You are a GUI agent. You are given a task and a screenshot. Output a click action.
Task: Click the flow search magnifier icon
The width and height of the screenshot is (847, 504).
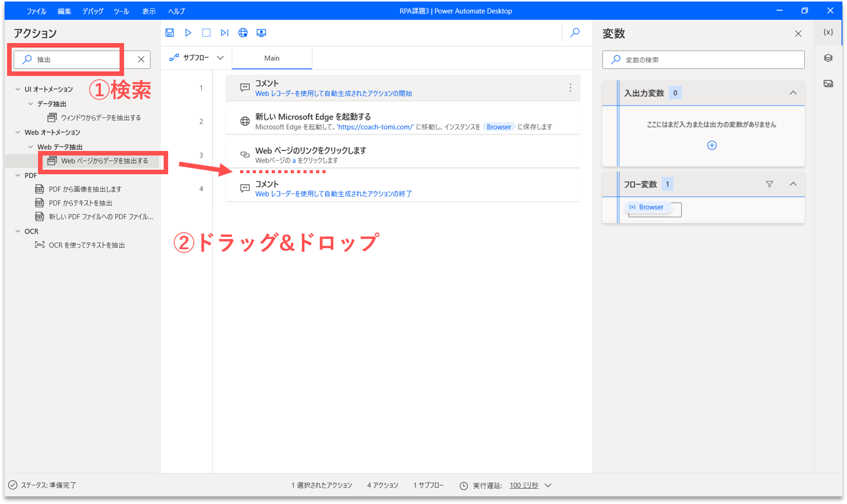575,33
